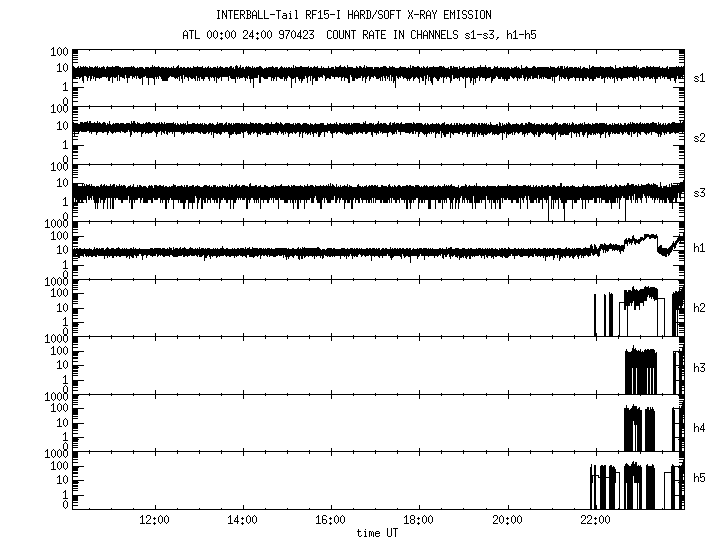
Task: Select the 16:00 time axis label
Action: point(330,521)
